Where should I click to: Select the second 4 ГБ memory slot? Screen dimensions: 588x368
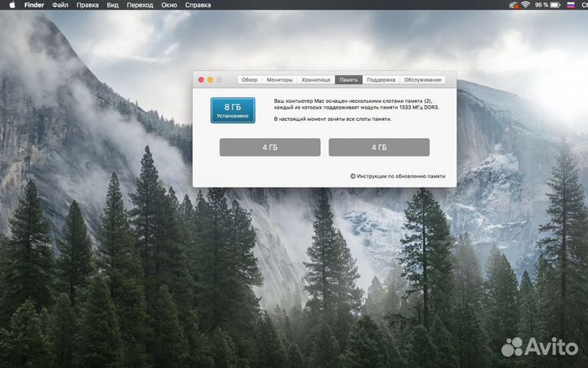coord(379,147)
